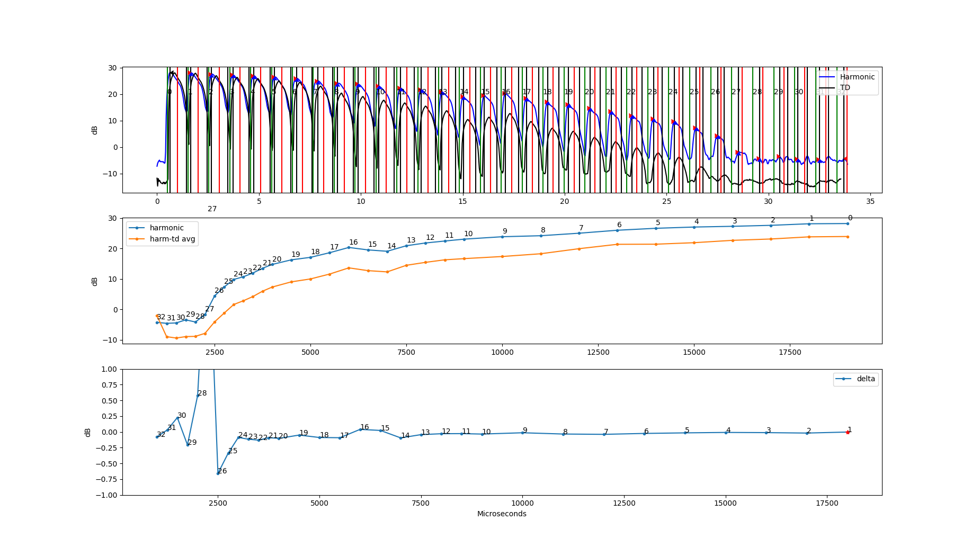Click '25' x-axis tick of top plot

click(666, 201)
